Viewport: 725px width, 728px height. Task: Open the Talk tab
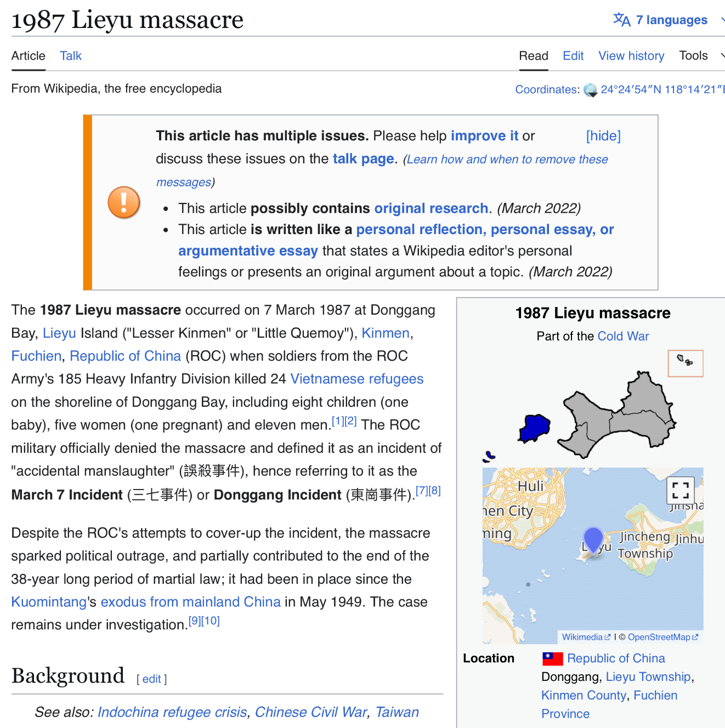[71, 55]
